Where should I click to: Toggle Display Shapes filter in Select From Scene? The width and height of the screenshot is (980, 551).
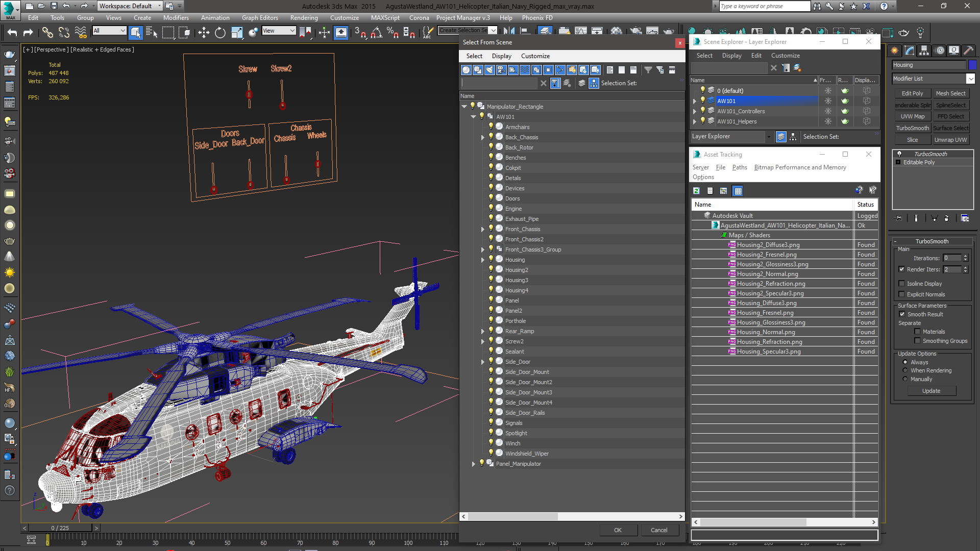pyautogui.click(x=478, y=70)
